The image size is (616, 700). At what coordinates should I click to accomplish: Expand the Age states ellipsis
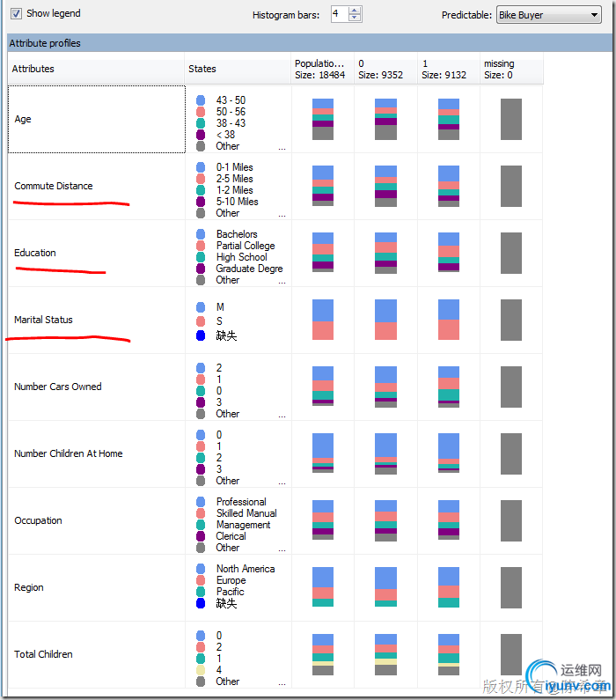(x=282, y=148)
